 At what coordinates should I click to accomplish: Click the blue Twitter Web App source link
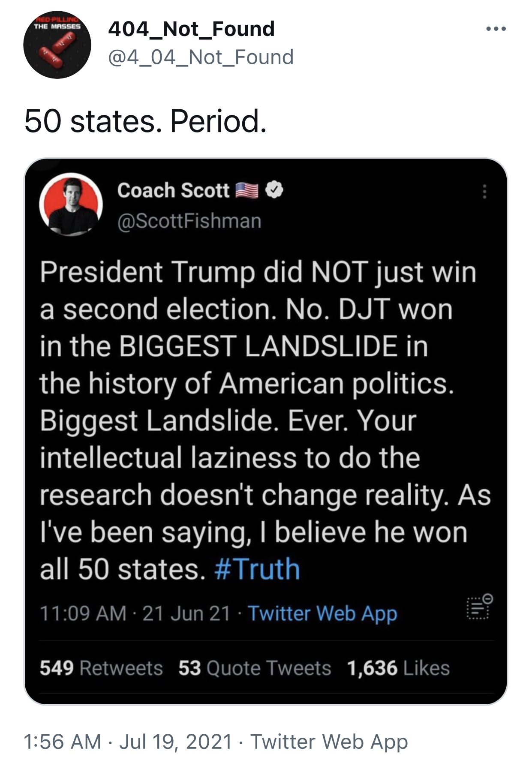[x=323, y=613]
